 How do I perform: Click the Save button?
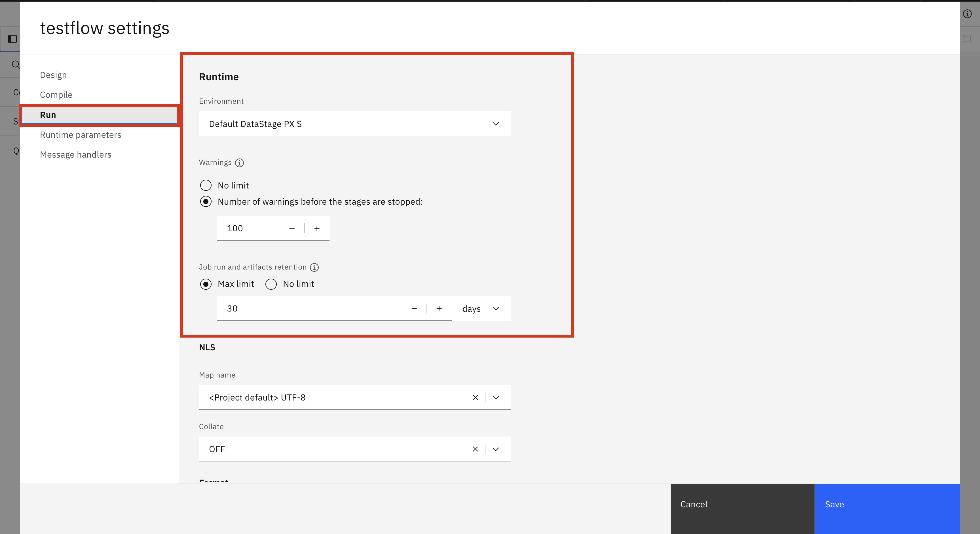point(887,504)
